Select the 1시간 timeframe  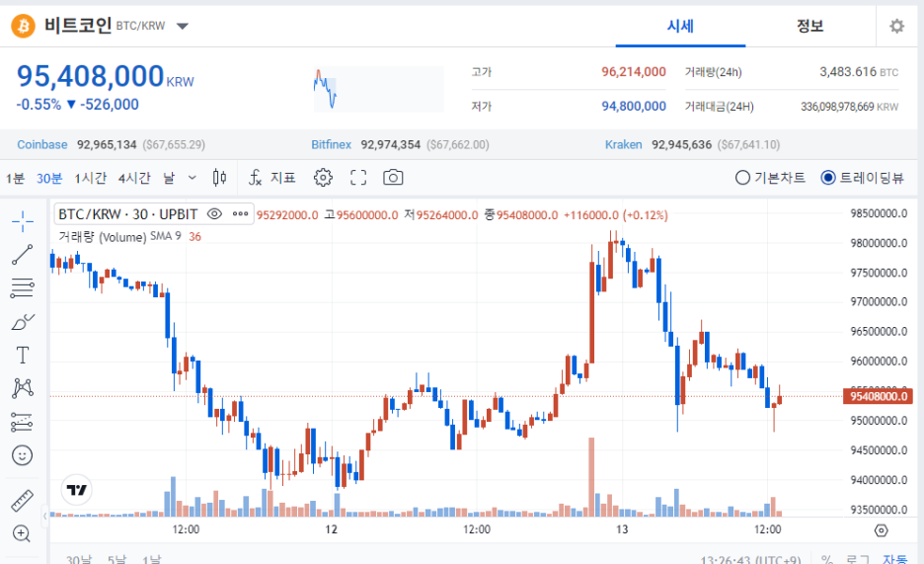(x=90, y=178)
